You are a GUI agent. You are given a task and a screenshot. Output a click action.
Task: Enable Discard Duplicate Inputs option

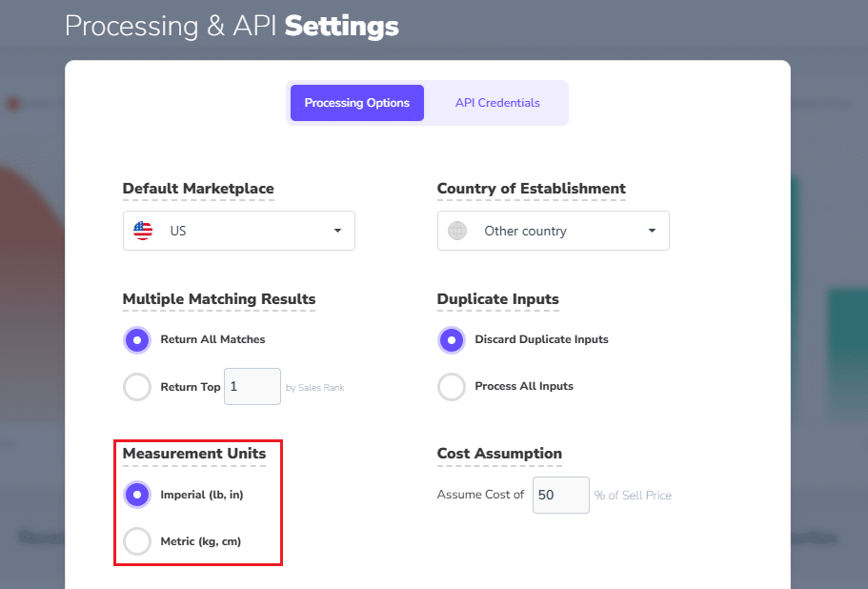pos(453,339)
